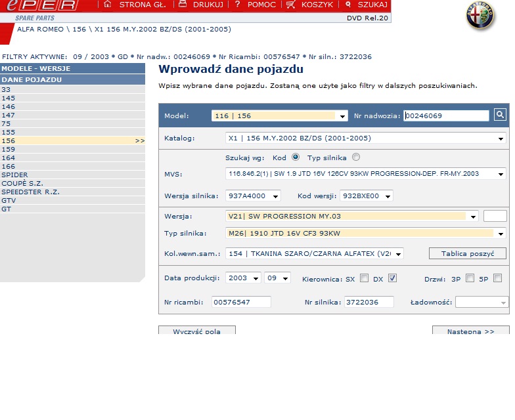Select model 146 in the list
This screenshot has height=420, width=515.
72,106
